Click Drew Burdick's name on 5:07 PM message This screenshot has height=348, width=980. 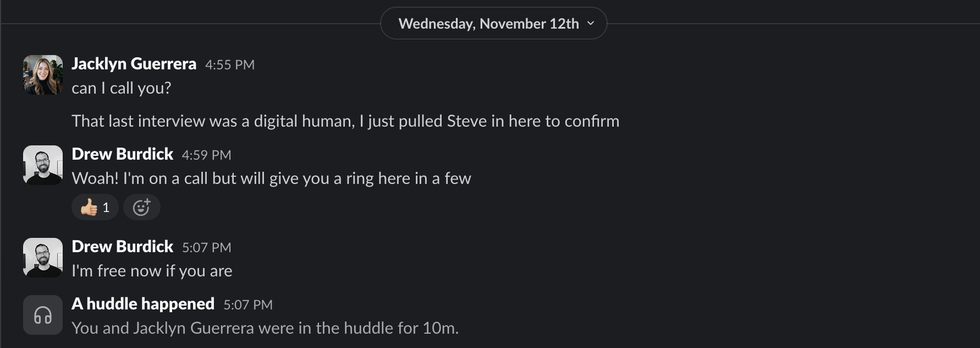122,247
